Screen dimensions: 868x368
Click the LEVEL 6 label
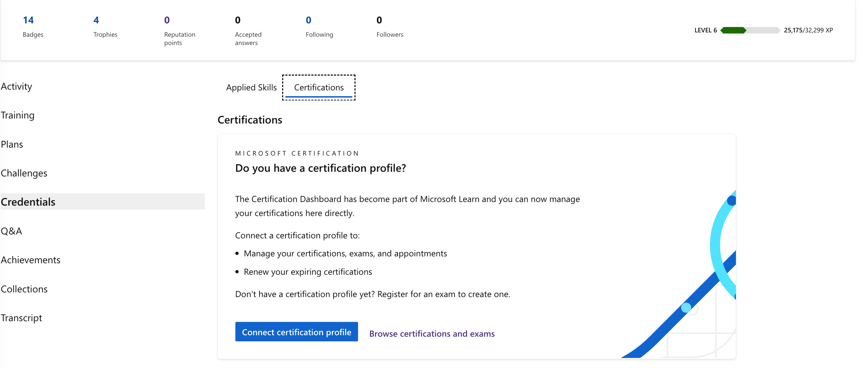tap(705, 30)
